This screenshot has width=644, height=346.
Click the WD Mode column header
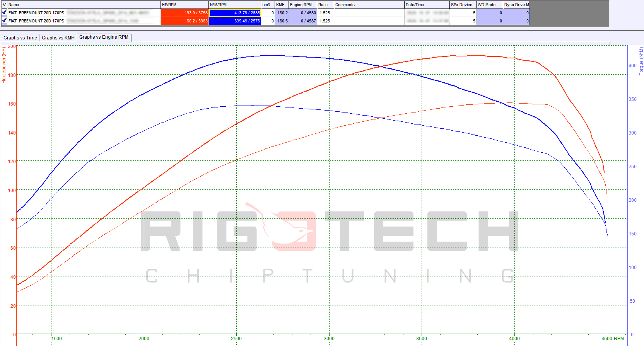(490, 5)
